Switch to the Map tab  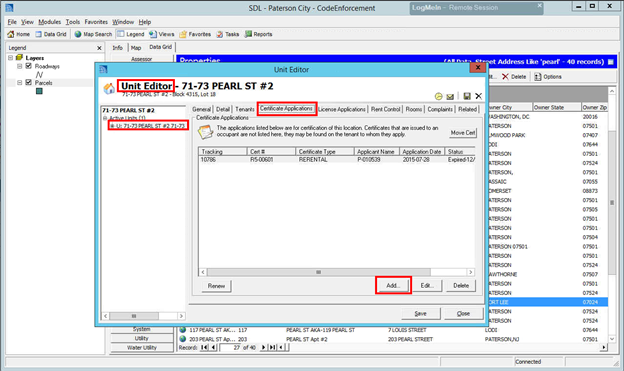click(136, 48)
